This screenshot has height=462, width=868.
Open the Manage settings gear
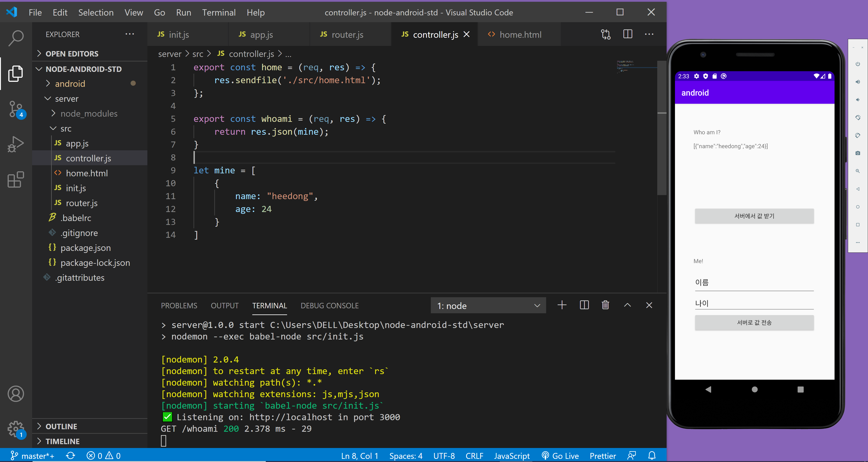coord(16,429)
